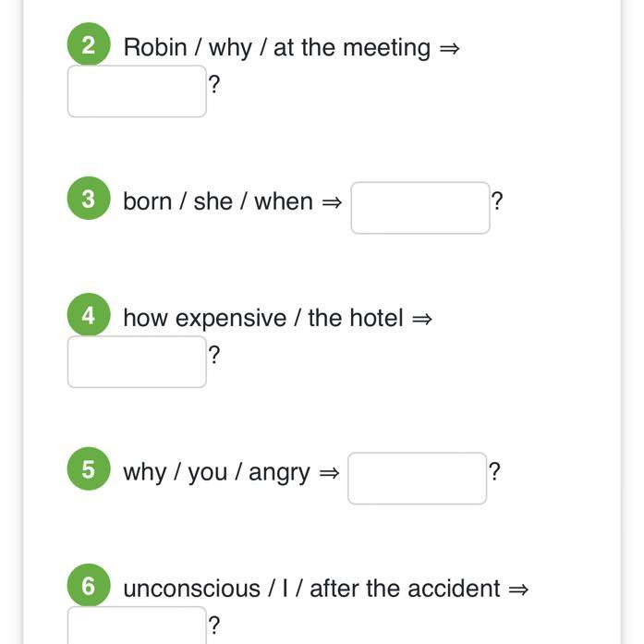The height and width of the screenshot is (644, 644).
Task: Click the arrow after 'after the accident'
Action: (x=518, y=589)
